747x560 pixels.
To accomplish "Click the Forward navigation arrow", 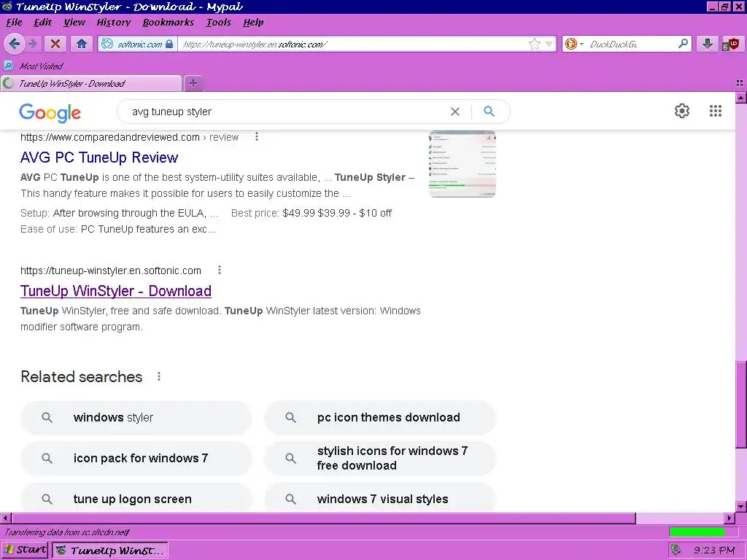I will (x=32, y=44).
